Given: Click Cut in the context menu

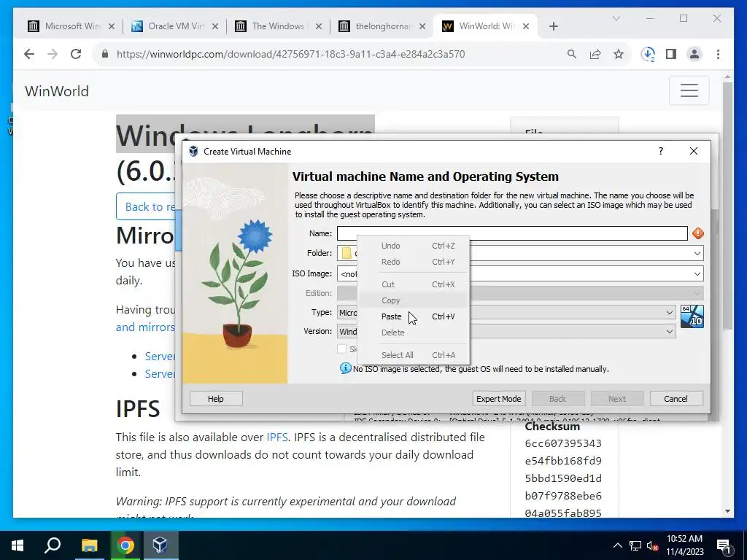Looking at the screenshot, I should click(x=413, y=284).
